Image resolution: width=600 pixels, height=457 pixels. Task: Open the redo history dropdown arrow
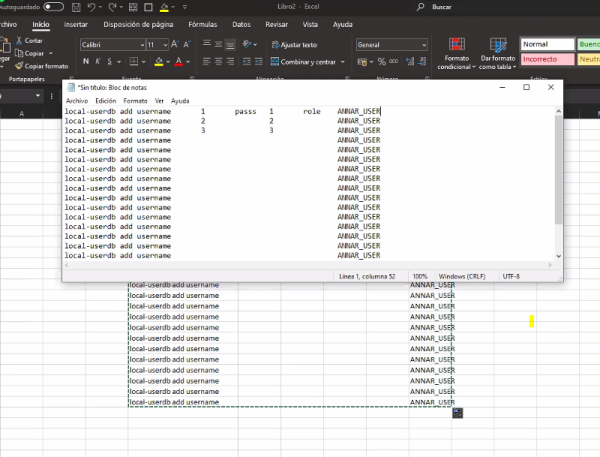click(x=121, y=7)
